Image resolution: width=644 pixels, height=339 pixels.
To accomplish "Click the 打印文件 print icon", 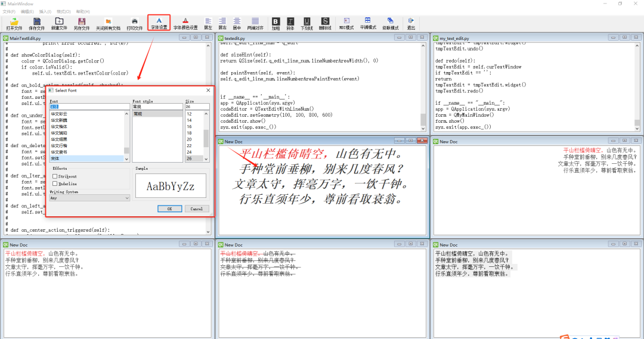I will (x=135, y=24).
